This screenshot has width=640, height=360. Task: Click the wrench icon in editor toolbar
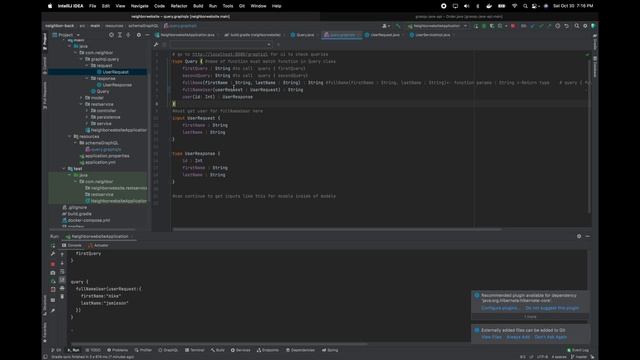click(156, 44)
